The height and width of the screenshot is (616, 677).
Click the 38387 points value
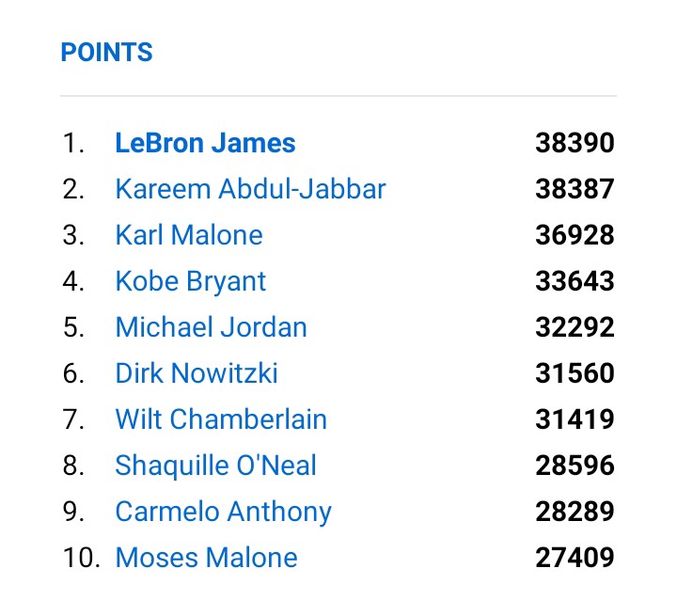(575, 189)
